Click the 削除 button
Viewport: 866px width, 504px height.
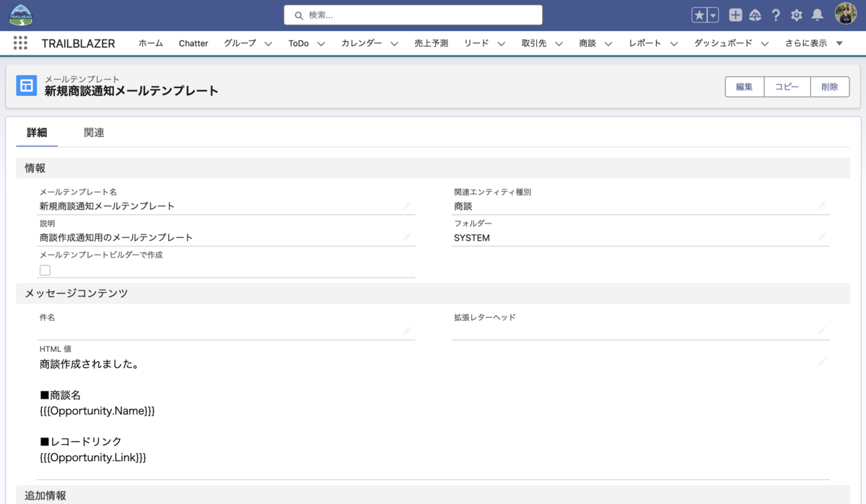(830, 87)
